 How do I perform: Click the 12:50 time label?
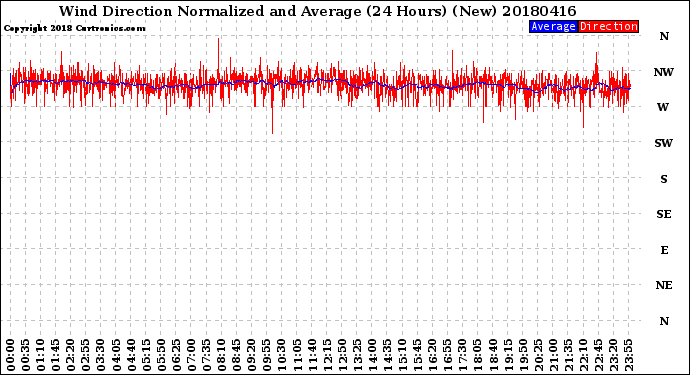click(342, 355)
